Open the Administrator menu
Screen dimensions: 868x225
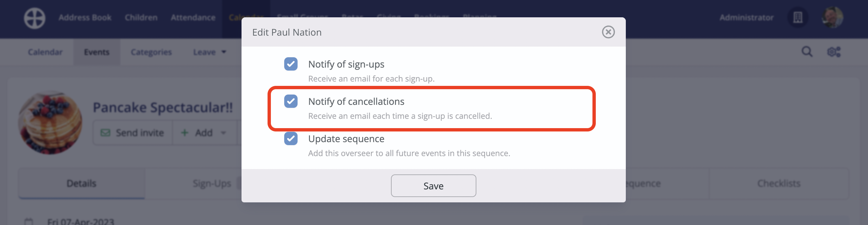746,18
